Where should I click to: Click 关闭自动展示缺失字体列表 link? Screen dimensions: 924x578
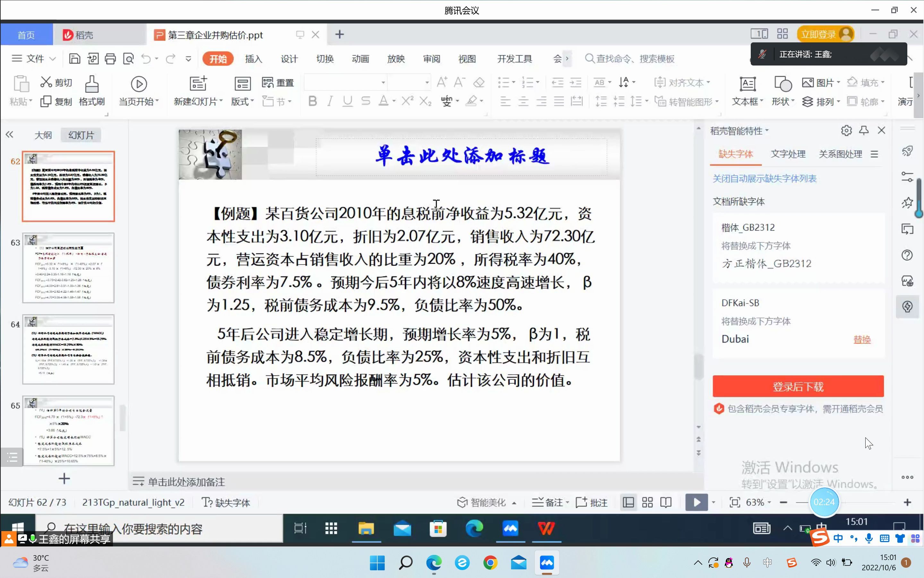pyautogui.click(x=765, y=179)
